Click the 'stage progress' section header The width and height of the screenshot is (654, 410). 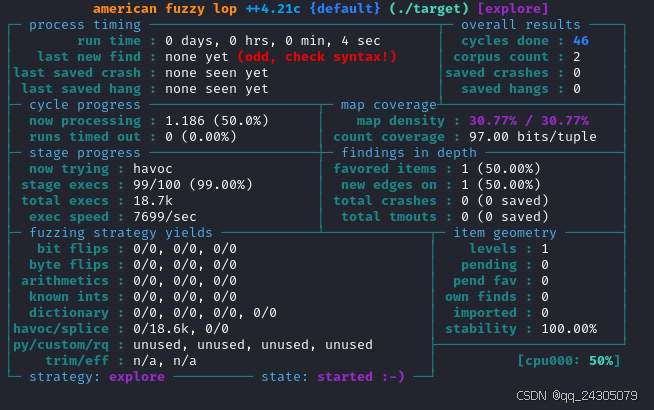(x=85, y=153)
